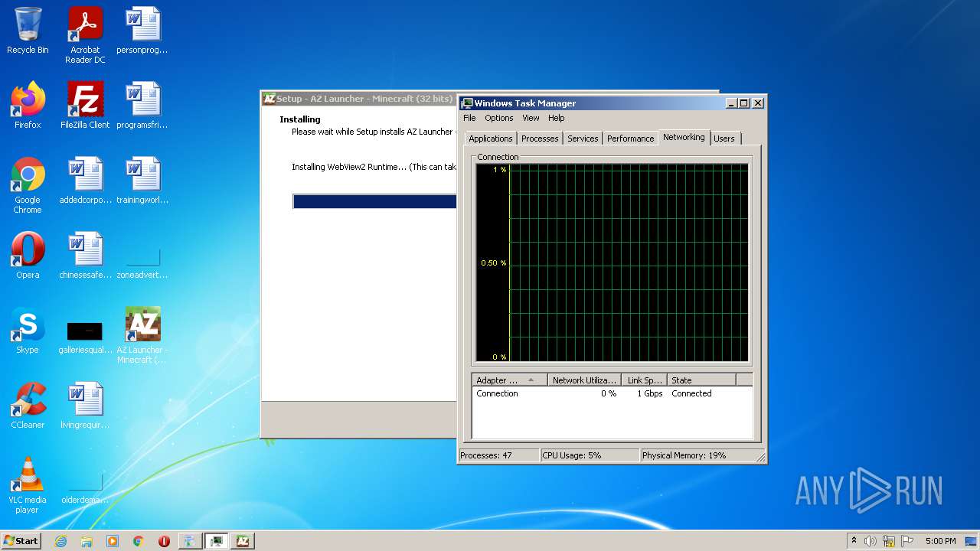The image size is (980, 551).
Task: Launch Firefox from the desktop
Action: 28,106
